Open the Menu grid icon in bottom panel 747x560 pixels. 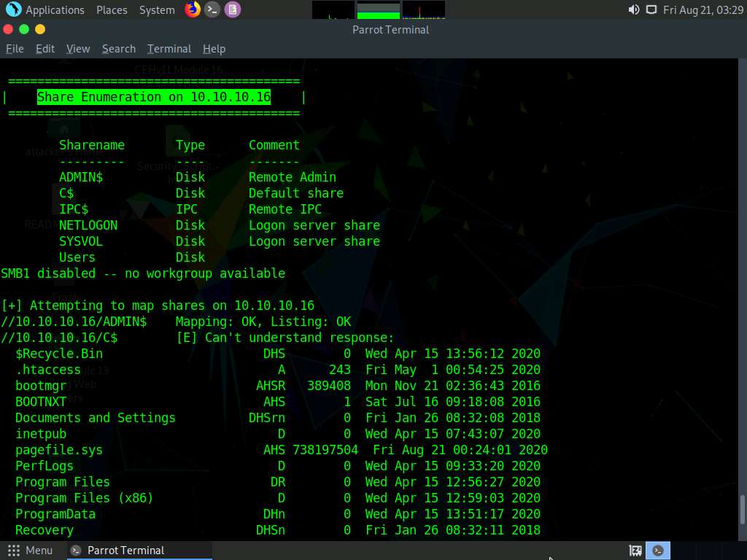coord(14,551)
